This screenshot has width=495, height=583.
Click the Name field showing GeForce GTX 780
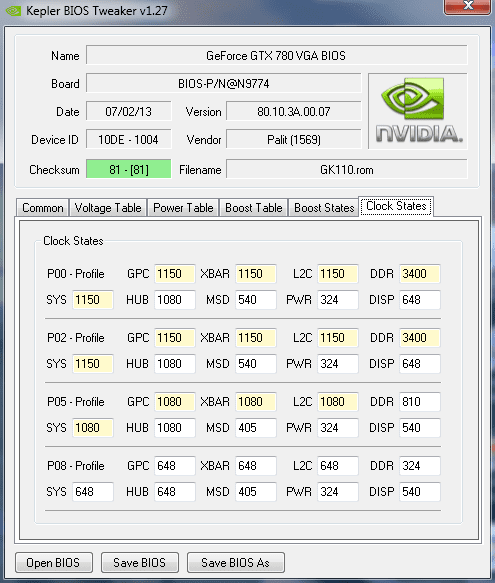point(276,55)
